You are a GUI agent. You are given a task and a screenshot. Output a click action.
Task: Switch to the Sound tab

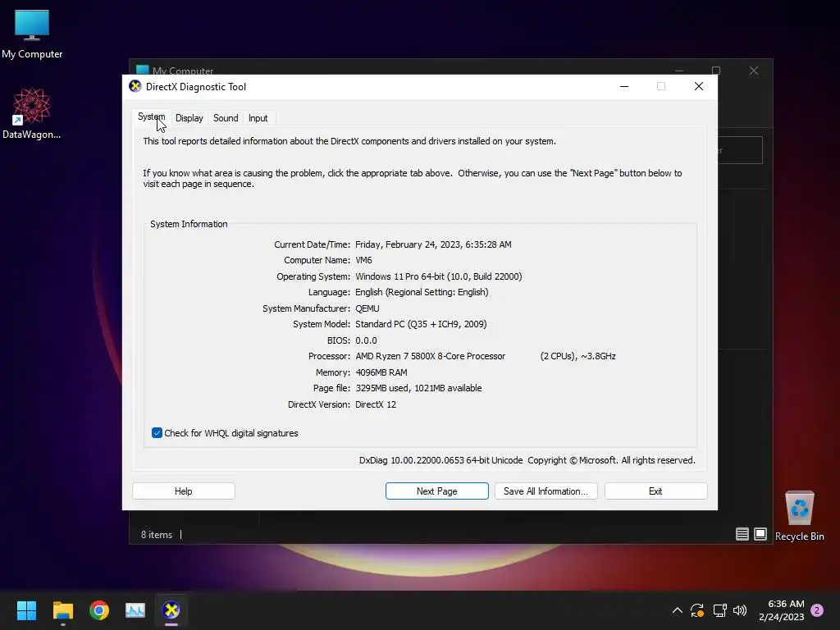226,118
